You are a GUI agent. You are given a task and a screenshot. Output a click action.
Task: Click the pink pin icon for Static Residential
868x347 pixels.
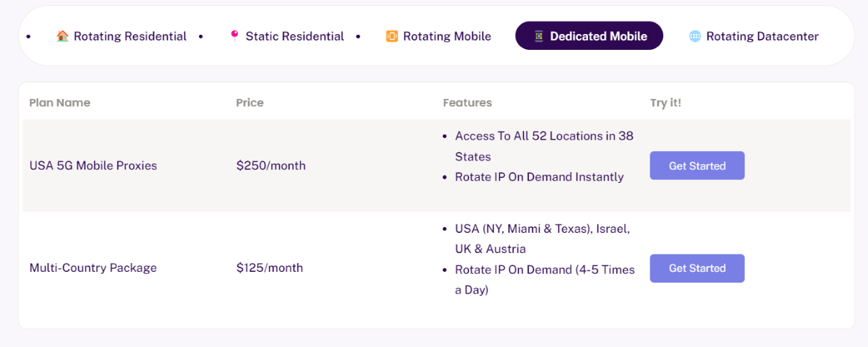coord(234,36)
